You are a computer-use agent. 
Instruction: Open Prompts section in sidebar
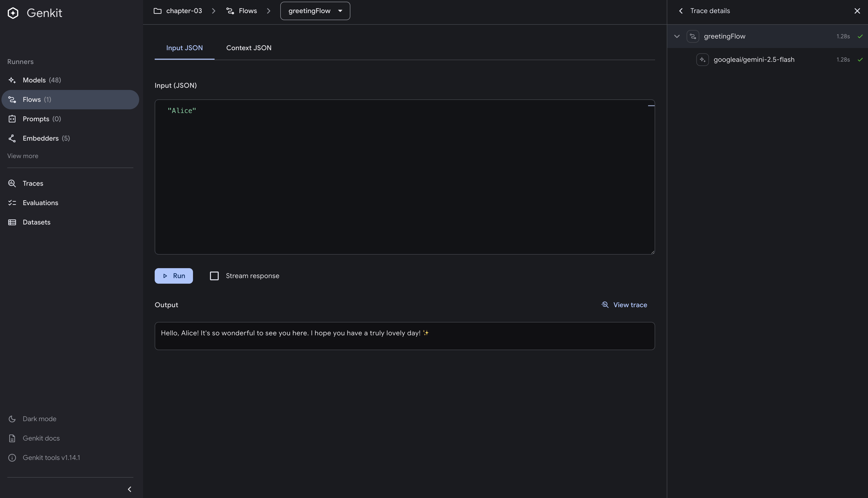70,119
